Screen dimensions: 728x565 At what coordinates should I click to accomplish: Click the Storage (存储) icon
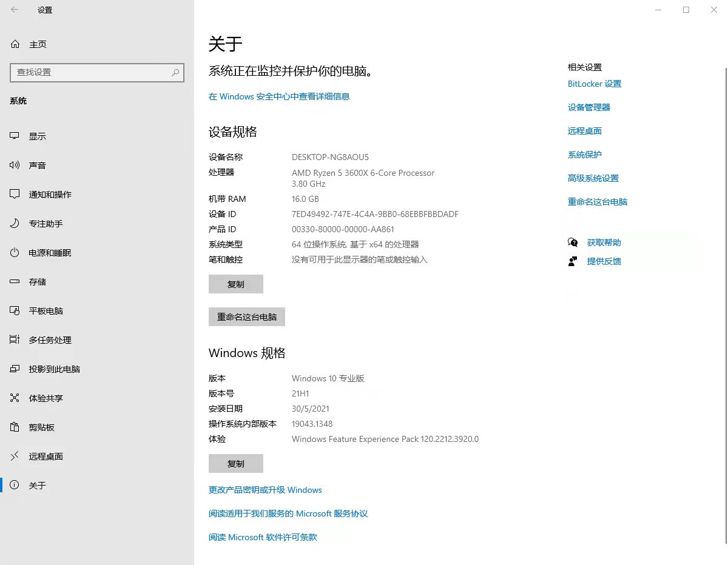click(x=15, y=282)
